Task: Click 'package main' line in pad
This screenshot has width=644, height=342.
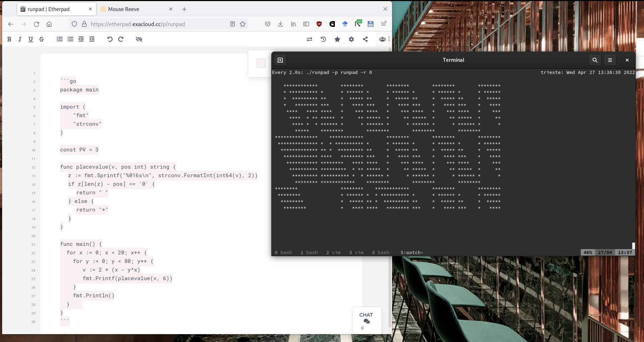Action: pos(79,90)
